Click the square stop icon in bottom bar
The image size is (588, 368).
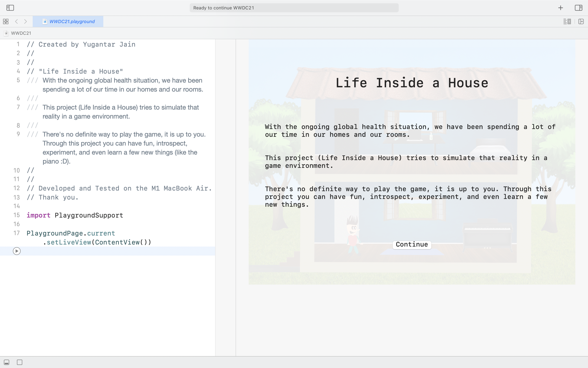coord(20,362)
